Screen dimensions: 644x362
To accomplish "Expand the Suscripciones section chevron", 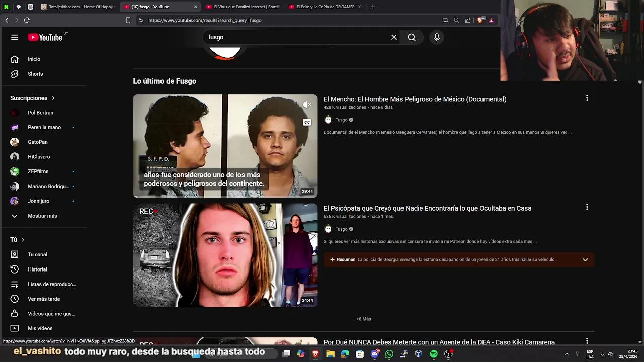I will coord(53,98).
